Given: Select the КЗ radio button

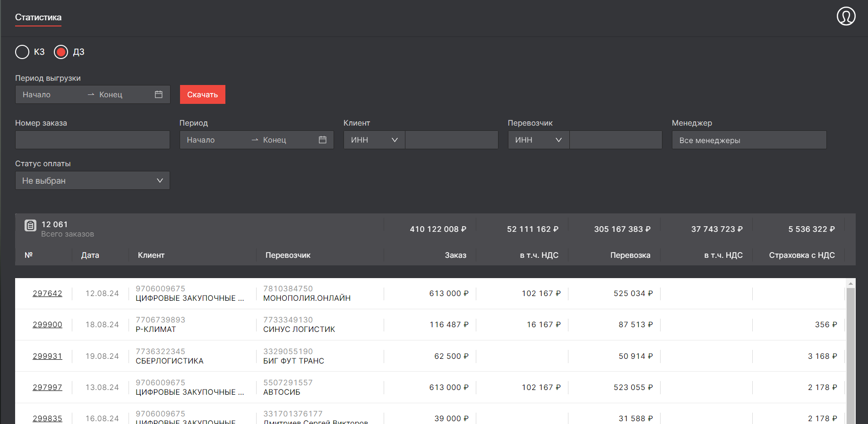Looking at the screenshot, I should [x=22, y=52].
